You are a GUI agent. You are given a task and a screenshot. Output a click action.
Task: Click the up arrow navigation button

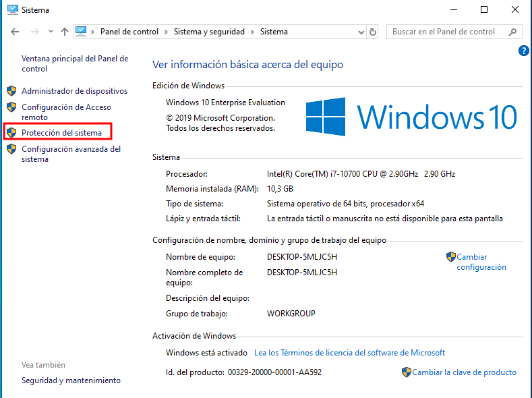pyautogui.click(x=65, y=32)
